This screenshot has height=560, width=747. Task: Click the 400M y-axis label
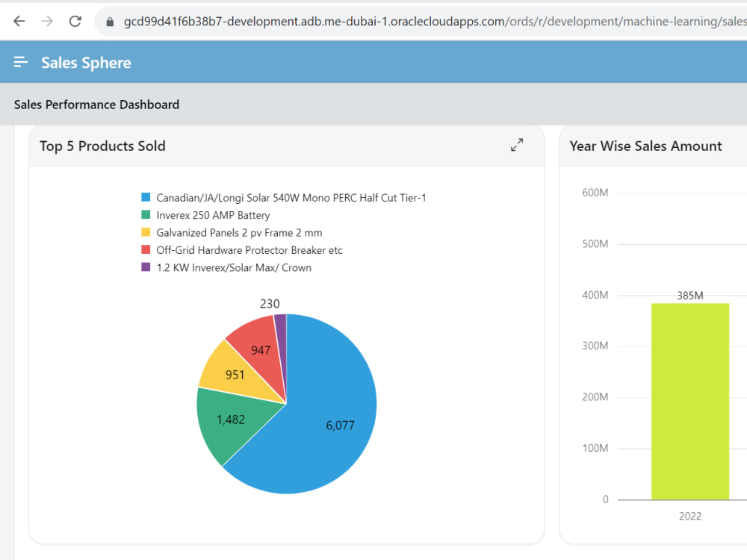[x=595, y=295]
